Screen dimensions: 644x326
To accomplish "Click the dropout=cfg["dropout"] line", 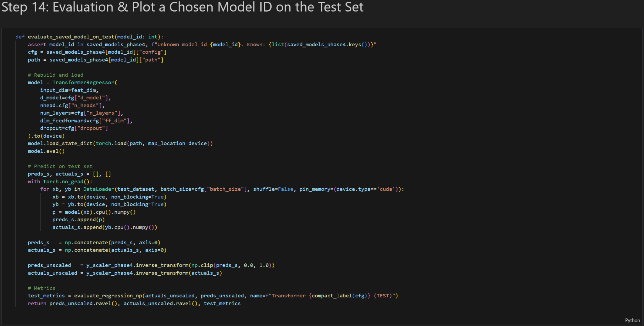I will 74,128.
